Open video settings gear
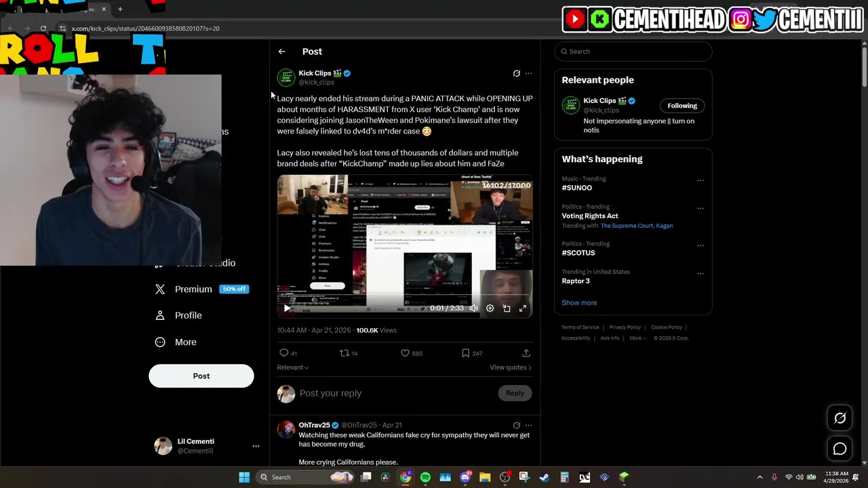The width and height of the screenshot is (868, 488). [490, 308]
